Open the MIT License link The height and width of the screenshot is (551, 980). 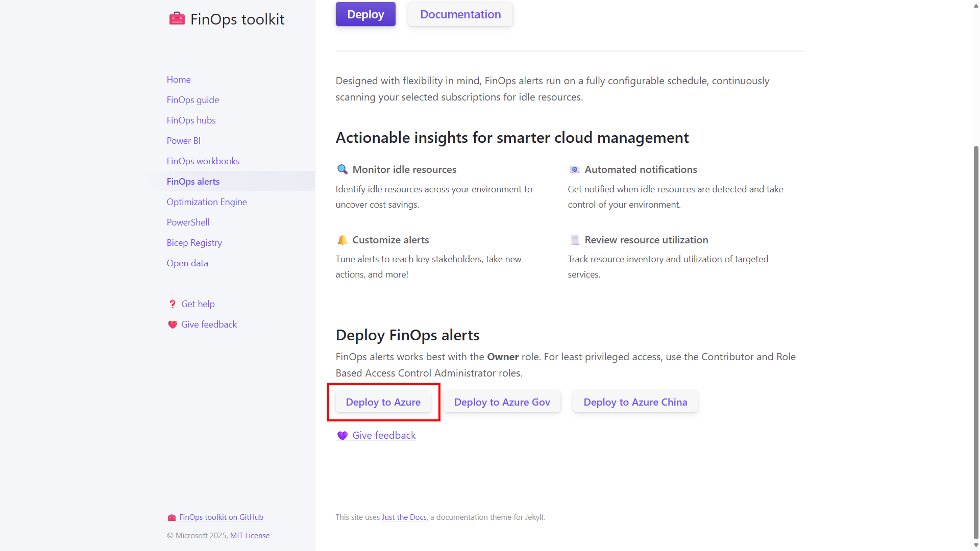pyautogui.click(x=250, y=535)
